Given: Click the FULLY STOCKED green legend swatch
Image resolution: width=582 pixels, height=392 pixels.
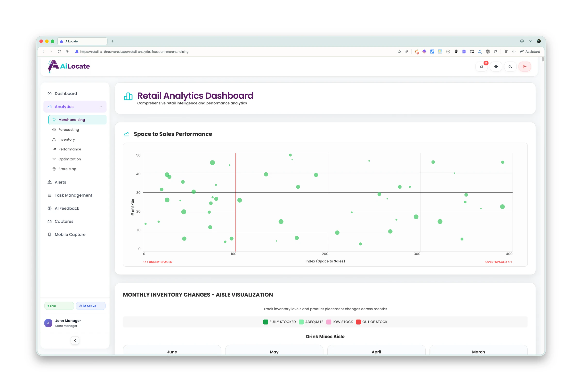Looking at the screenshot, I should 266,322.
